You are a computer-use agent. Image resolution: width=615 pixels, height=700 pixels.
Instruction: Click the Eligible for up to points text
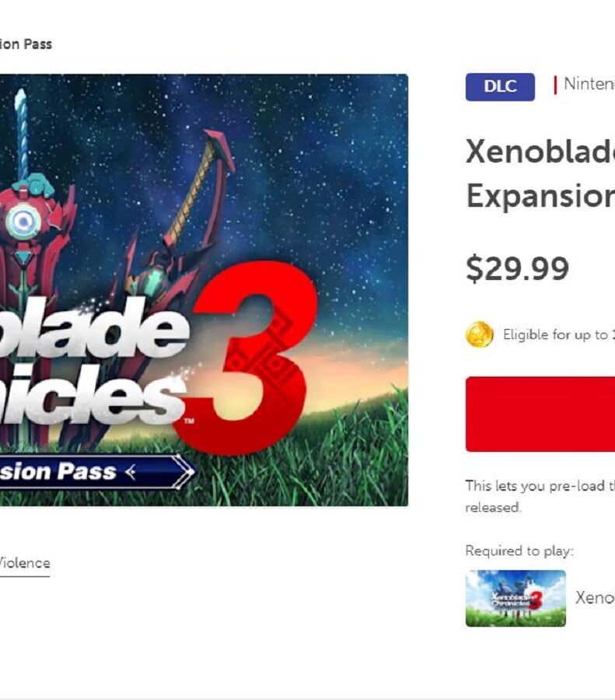click(559, 334)
